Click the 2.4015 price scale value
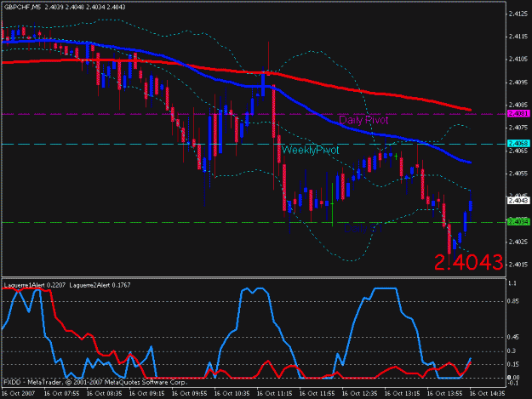The height and width of the screenshot is (399, 532). tap(518, 265)
